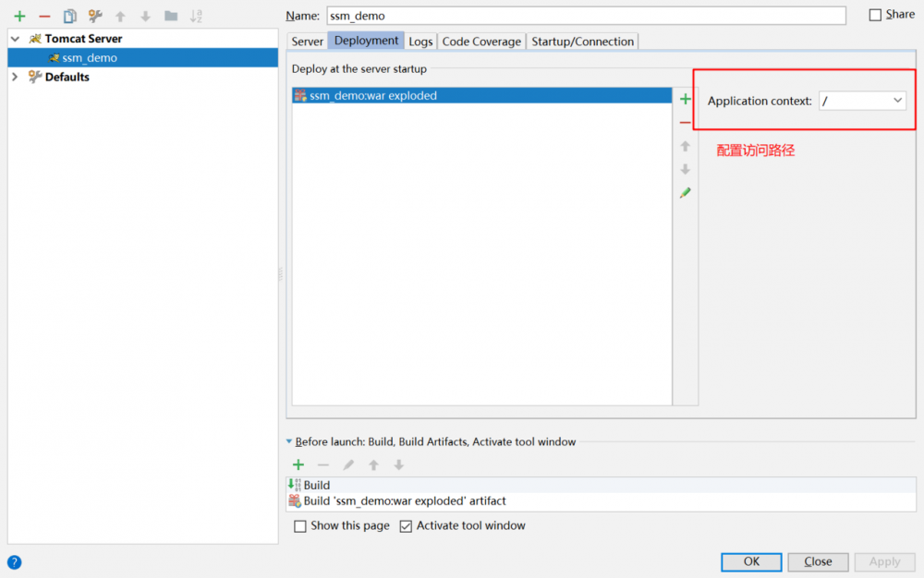Add a new run configuration
Screen dimensions: 924x578
[19, 17]
